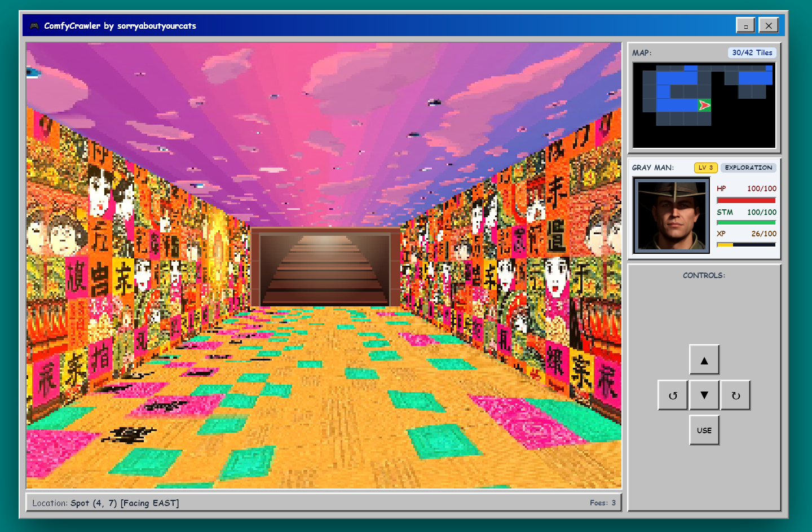
Task: Turn right using the clockwise arrow button
Action: tap(736, 395)
